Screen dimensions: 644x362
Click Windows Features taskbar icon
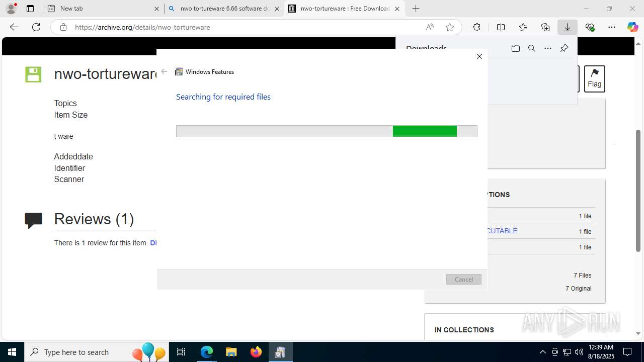280,352
